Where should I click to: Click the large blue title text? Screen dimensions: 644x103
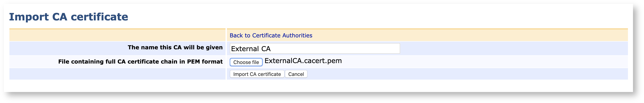click(69, 17)
